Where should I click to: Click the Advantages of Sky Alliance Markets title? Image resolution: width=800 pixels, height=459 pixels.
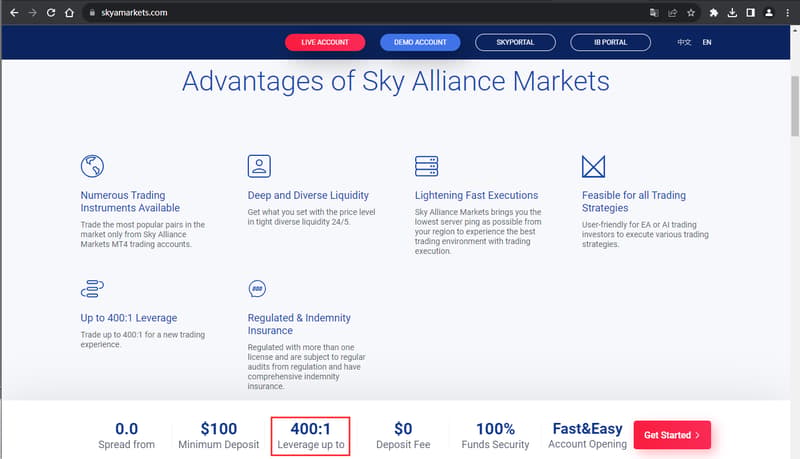tap(396, 82)
